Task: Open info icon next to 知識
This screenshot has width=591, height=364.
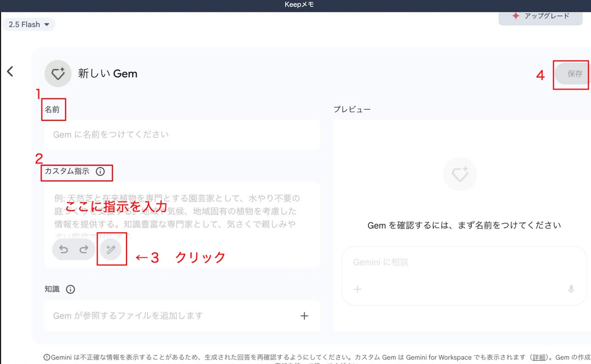Action: pos(70,289)
